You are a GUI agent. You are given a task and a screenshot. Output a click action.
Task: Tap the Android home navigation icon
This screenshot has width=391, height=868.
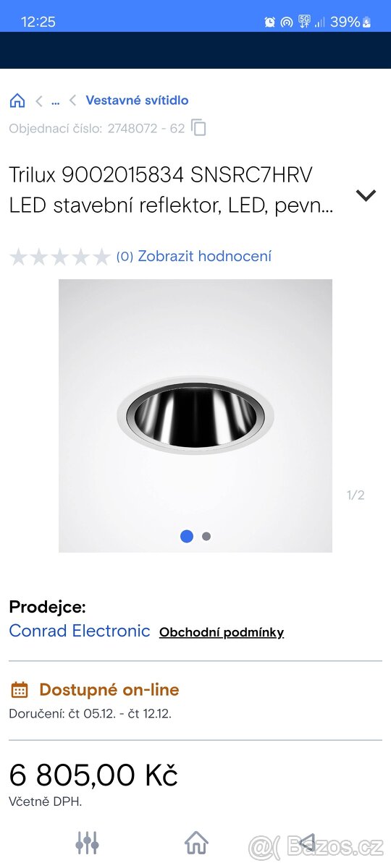195,843
